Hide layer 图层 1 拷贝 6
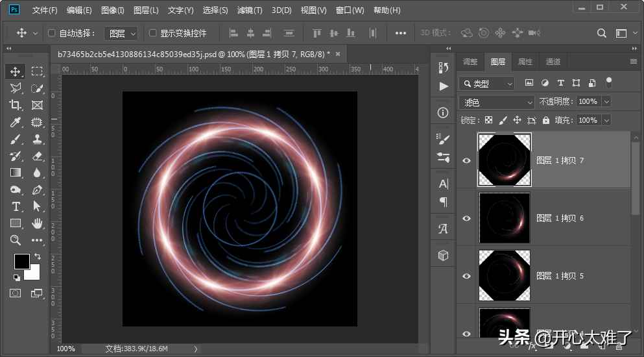Viewport: 644px width, 357px height. pos(466,218)
